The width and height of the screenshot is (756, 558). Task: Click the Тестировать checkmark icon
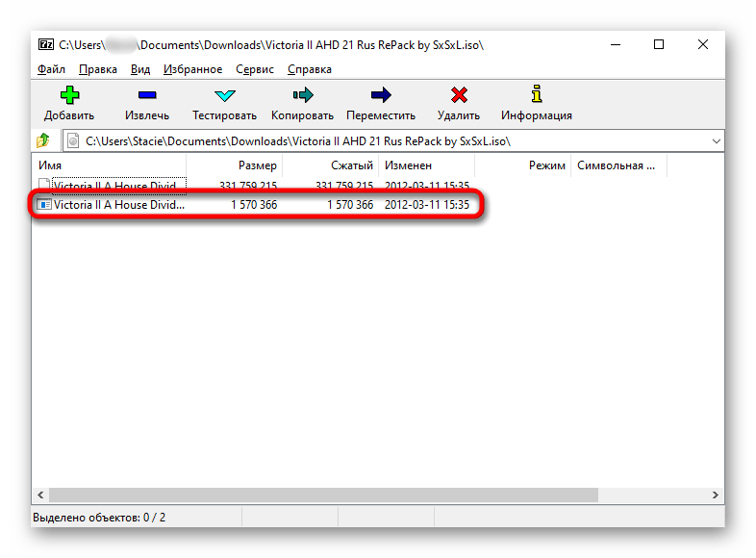click(225, 95)
